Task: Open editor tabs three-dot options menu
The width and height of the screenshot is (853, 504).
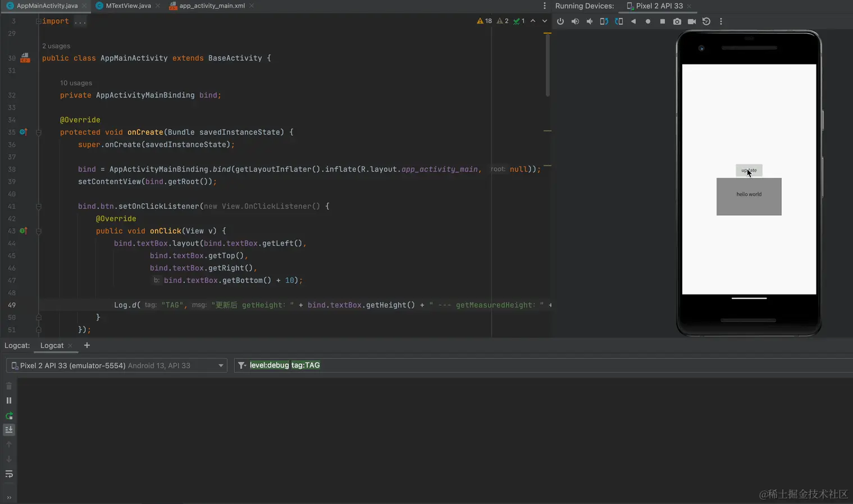Action: coord(544,6)
